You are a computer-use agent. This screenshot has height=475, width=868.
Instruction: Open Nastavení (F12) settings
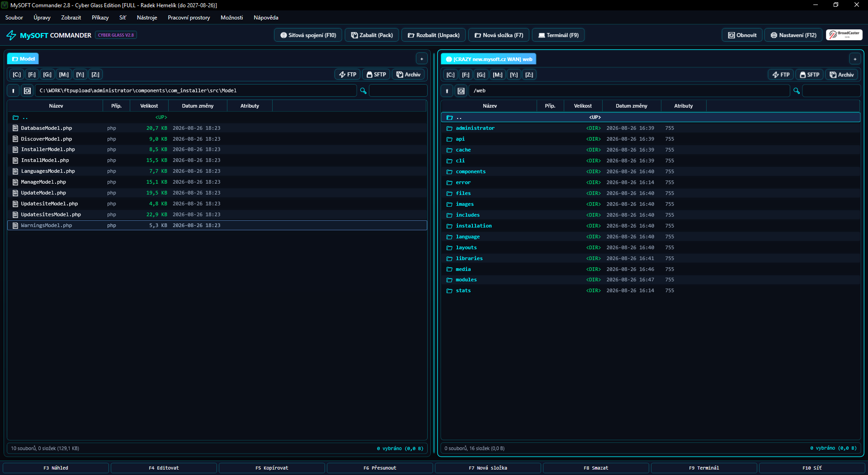point(793,35)
